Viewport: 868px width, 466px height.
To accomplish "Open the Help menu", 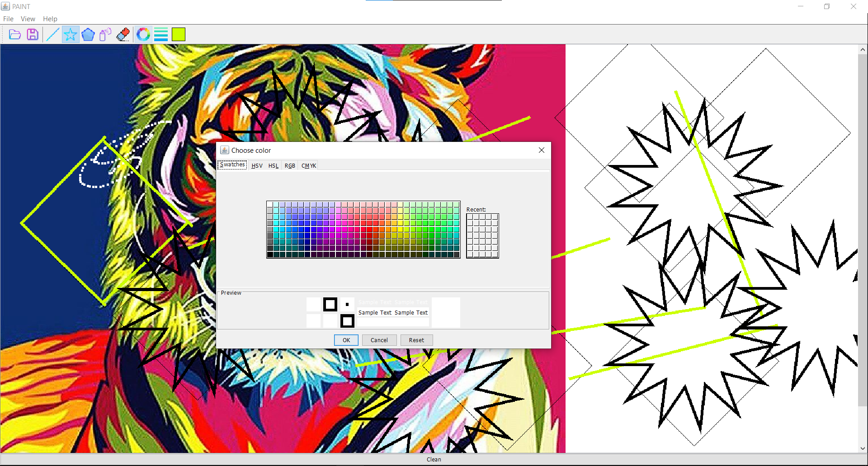I will pos(50,19).
